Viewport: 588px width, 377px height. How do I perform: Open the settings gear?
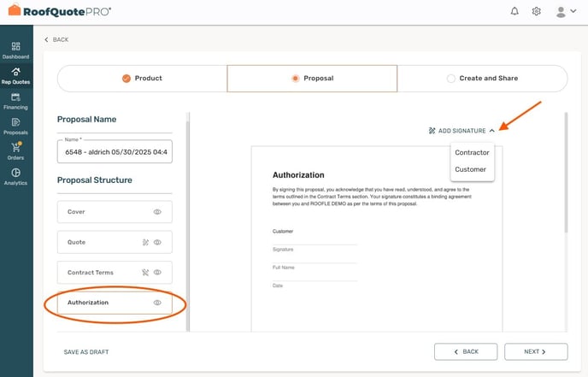(536, 11)
